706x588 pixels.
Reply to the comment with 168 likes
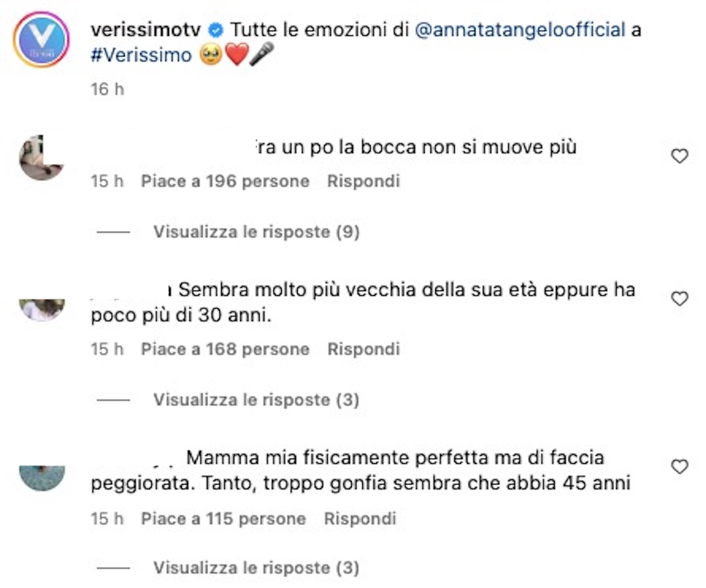click(363, 349)
